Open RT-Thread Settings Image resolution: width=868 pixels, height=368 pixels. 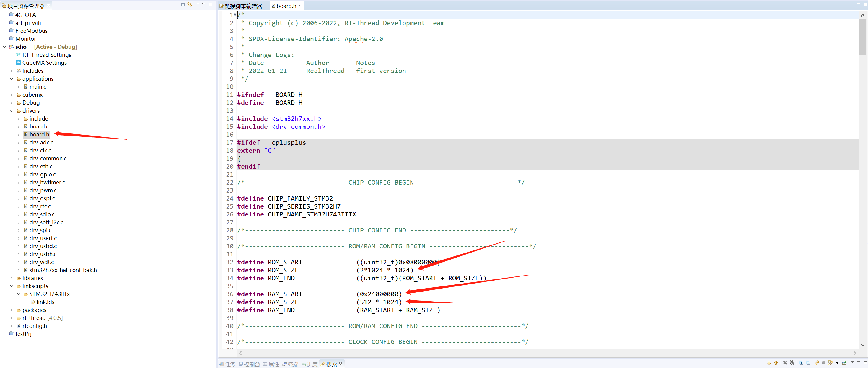click(46, 55)
